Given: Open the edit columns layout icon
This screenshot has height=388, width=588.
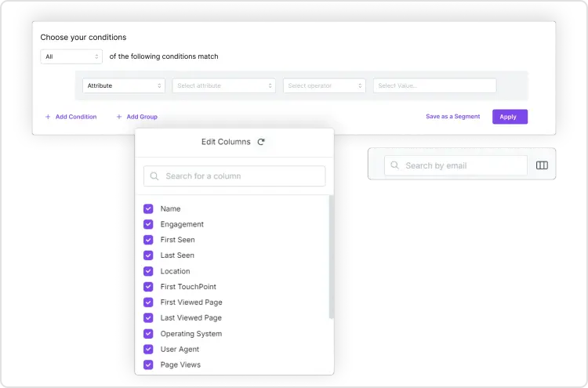Looking at the screenshot, I should pyautogui.click(x=542, y=165).
